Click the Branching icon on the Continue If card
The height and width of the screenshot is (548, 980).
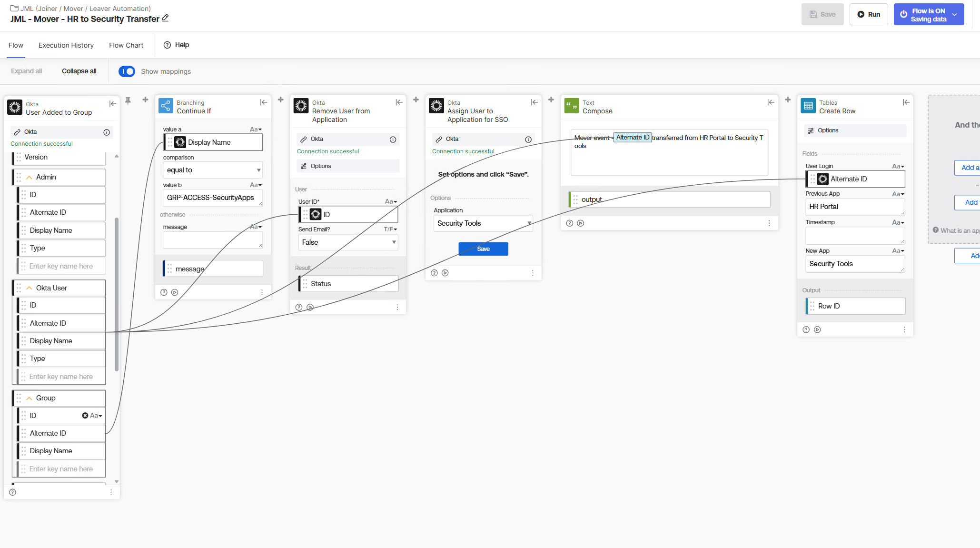pyautogui.click(x=166, y=106)
